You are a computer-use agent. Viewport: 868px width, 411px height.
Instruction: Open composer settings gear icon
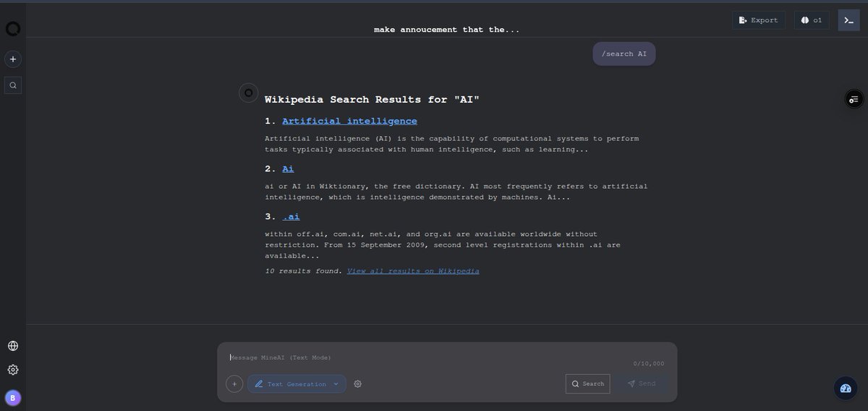tap(357, 384)
